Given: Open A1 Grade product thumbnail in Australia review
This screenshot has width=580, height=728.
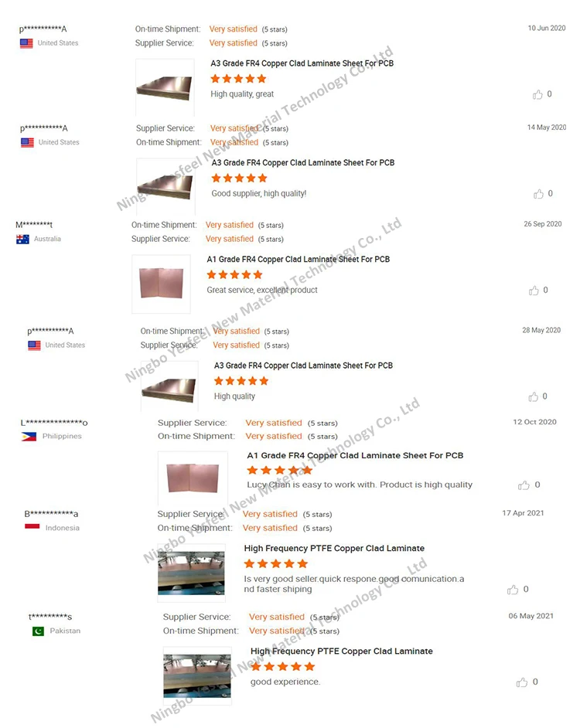Looking at the screenshot, I should 162,284.
